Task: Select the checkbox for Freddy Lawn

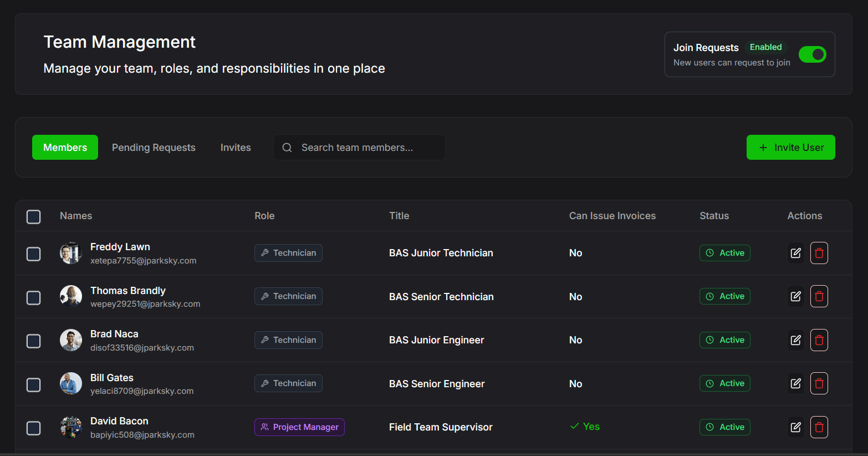Action: point(34,254)
